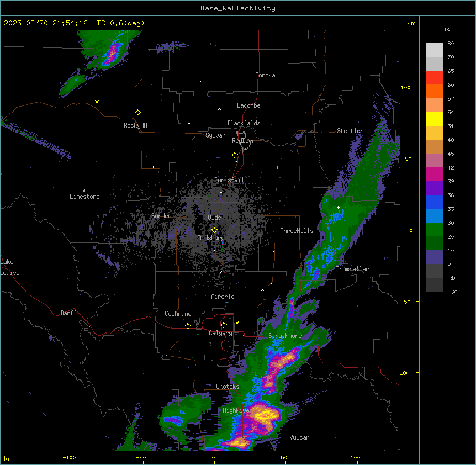
Task: Pick the bright yellow 51-54 dBZ legend swatch
Action: (x=434, y=119)
